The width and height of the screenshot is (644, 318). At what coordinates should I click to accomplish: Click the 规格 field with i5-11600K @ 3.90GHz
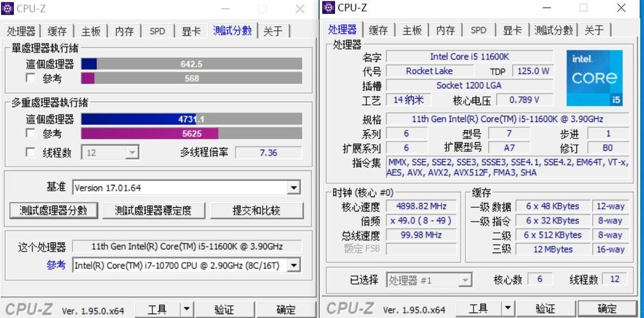[x=507, y=119]
